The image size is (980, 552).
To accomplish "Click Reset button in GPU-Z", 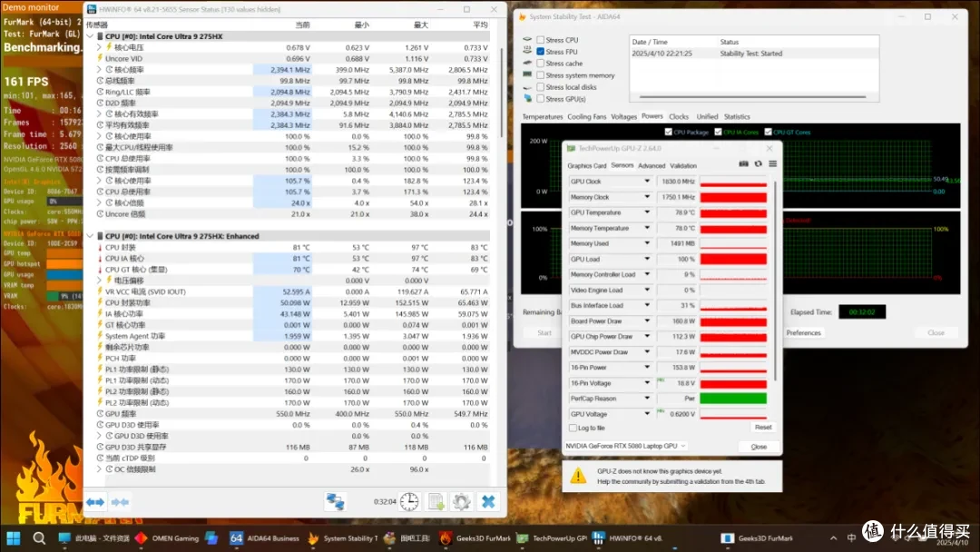I will [x=763, y=428].
